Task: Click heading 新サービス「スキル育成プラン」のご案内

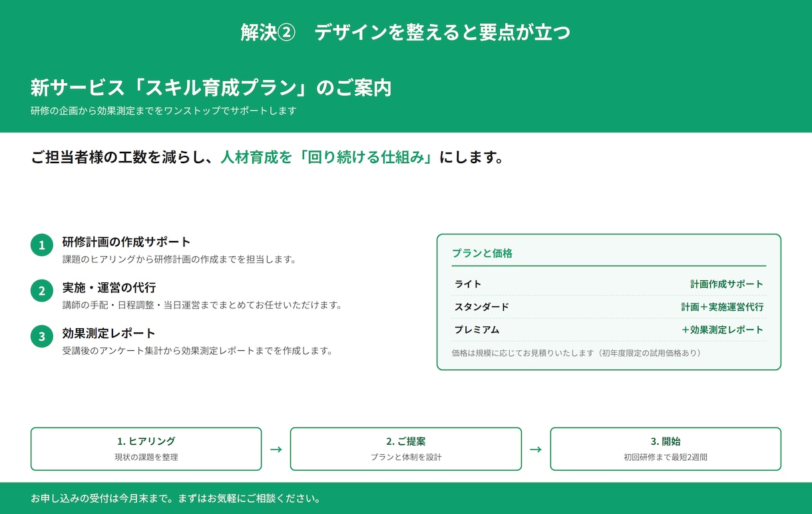Action: (x=211, y=88)
